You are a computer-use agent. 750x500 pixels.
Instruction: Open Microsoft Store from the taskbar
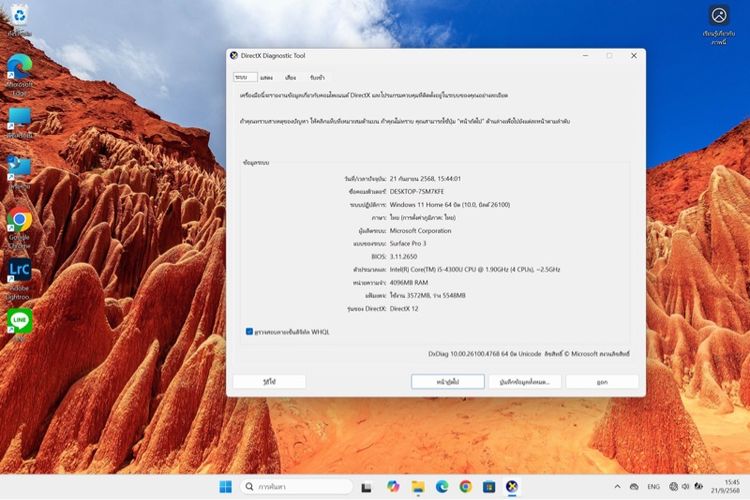pos(489,487)
